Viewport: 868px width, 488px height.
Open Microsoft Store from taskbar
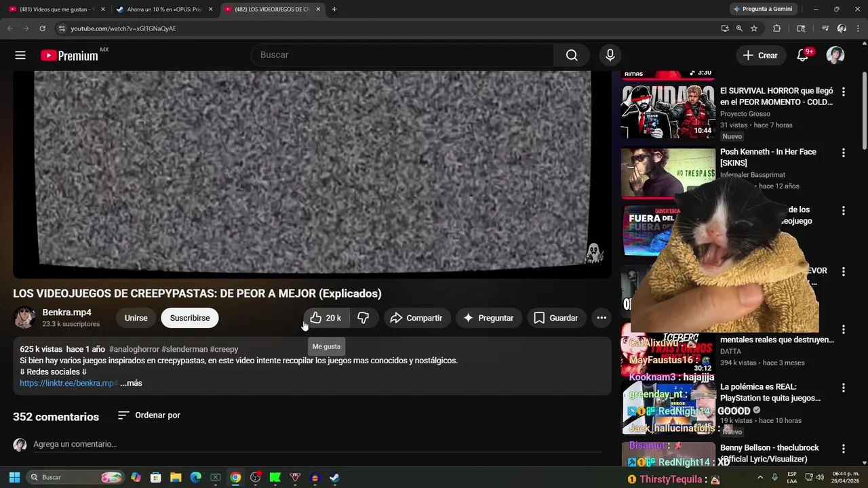[156, 477]
